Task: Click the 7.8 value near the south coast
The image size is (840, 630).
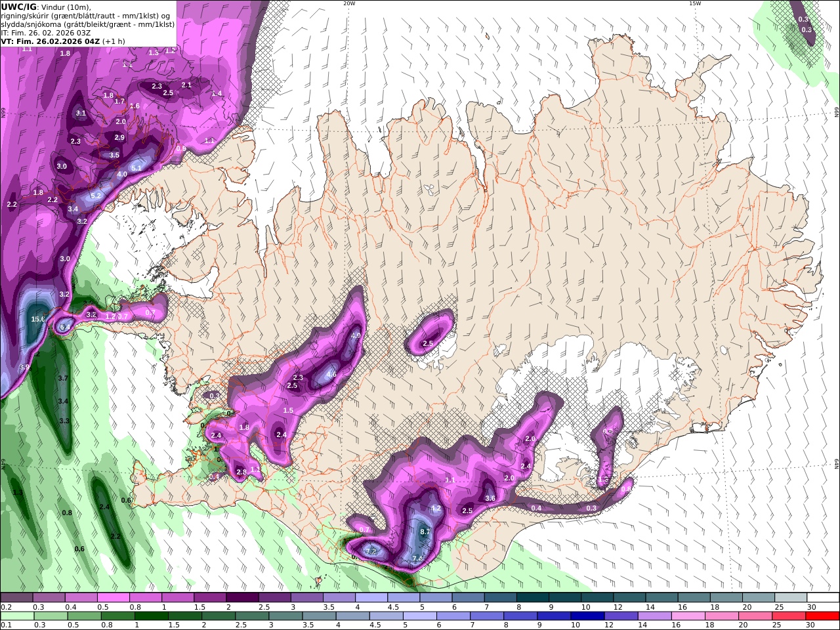Action: 417,558
